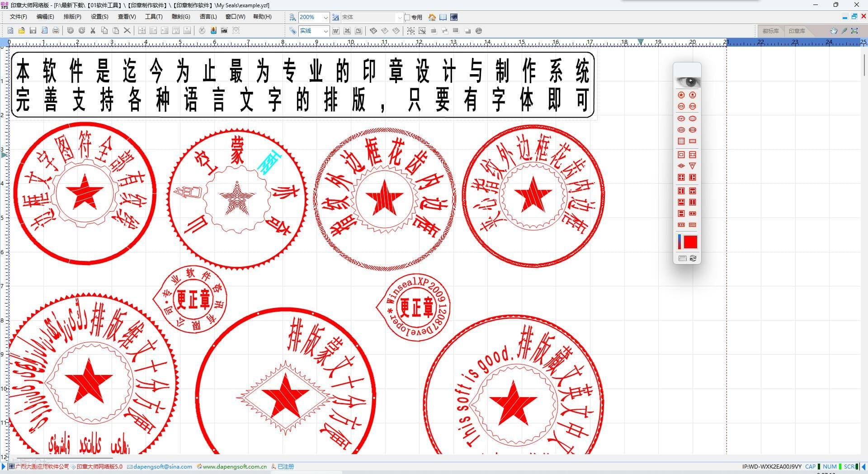Screen dimensions: 868x474
Task: Click the camera capture toolbar icon
Action: [224, 31]
